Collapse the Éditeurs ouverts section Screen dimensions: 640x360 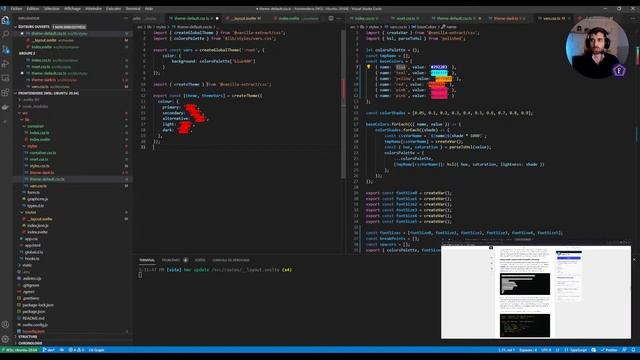click(33, 27)
